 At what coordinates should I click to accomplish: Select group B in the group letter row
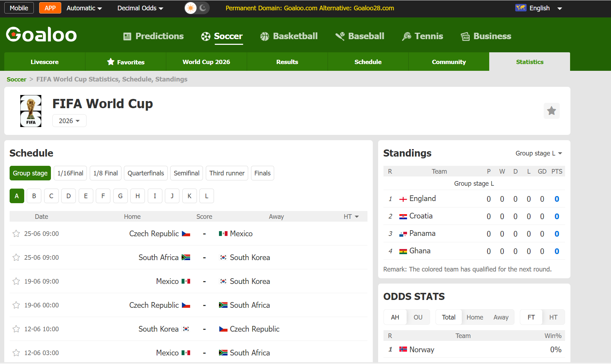(34, 196)
